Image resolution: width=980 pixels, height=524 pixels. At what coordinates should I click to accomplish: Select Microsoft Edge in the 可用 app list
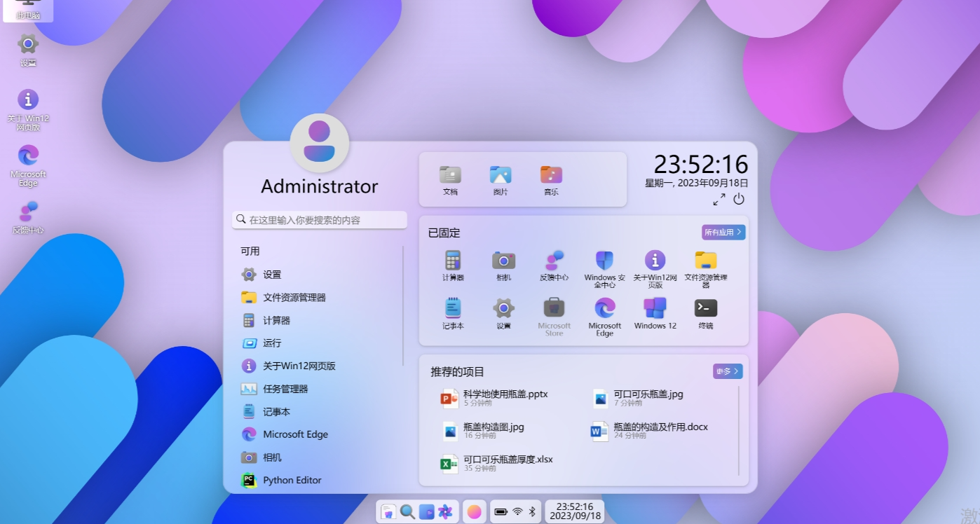320,434
